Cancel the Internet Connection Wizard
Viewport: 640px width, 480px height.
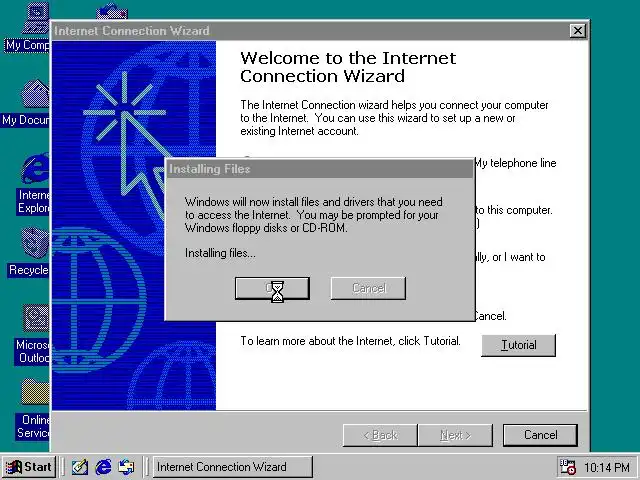point(540,435)
